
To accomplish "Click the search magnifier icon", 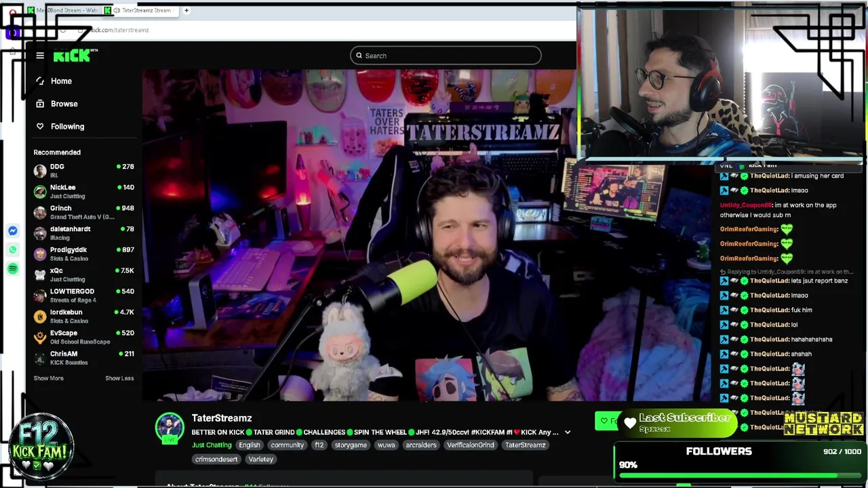I will point(359,56).
